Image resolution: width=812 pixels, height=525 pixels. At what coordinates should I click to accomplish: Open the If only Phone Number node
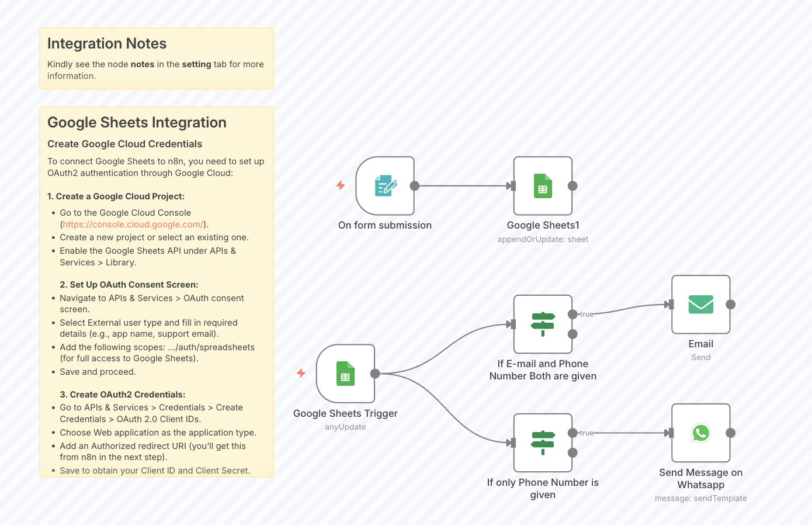543,443
